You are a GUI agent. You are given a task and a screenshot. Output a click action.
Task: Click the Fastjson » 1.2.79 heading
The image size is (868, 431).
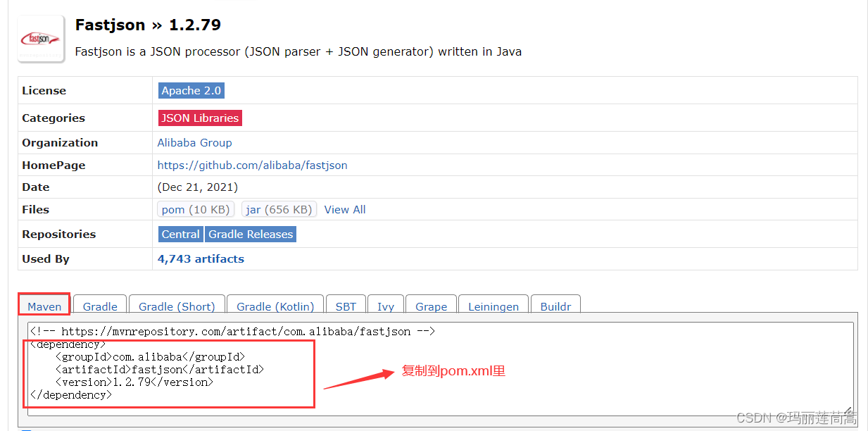[x=148, y=25]
